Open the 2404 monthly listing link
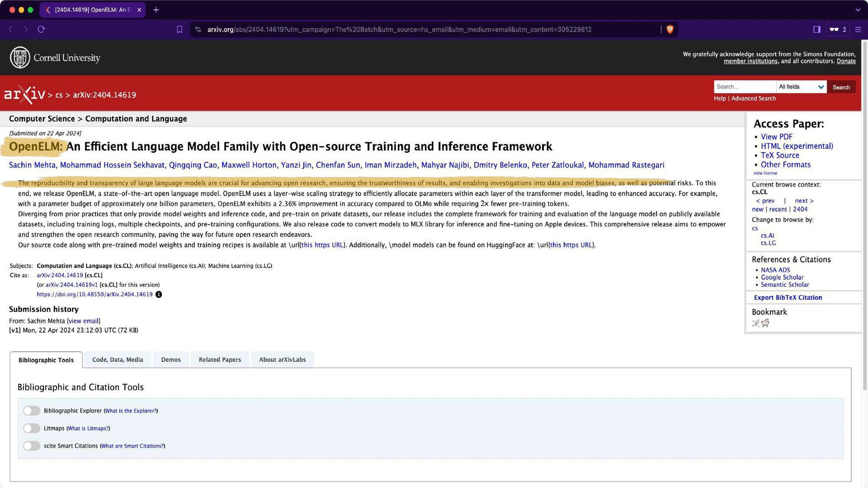The image size is (868, 488). point(800,209)
